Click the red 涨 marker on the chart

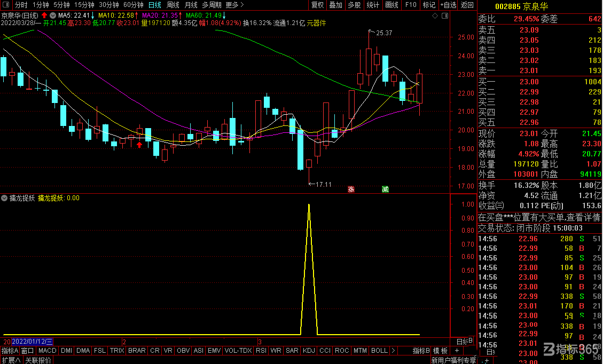coord(351,189)
